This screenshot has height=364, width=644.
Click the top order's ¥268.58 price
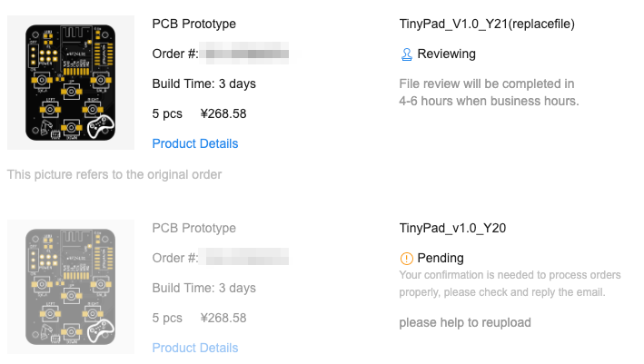pos(222,114)
